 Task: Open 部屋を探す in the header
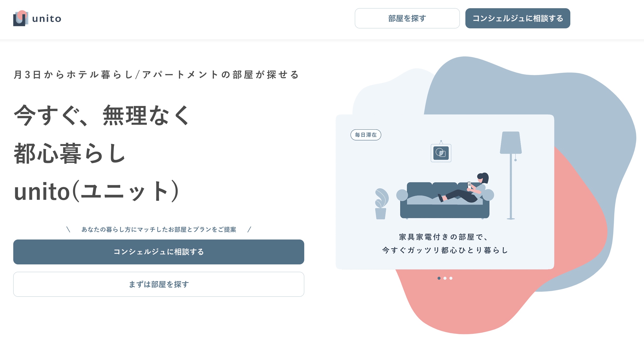pos(407,18)
